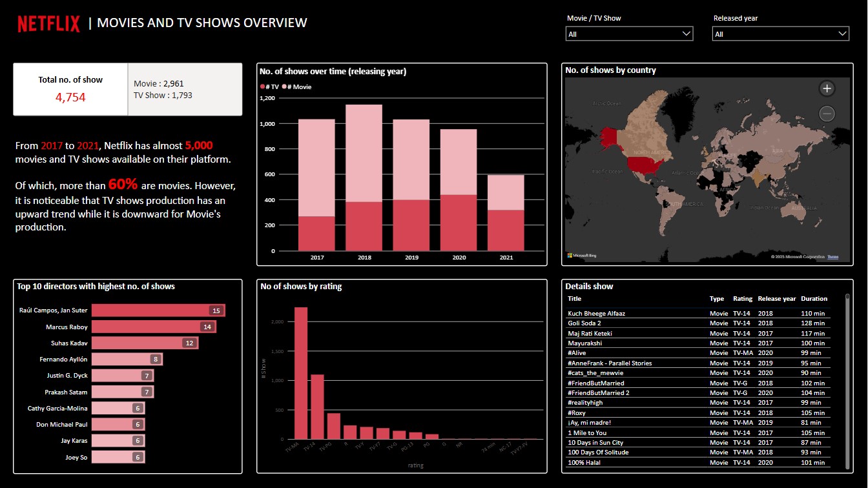Select the Marcus Raboy director bar
This screenshot has height=488, width=868.
[x=153, y=327]
